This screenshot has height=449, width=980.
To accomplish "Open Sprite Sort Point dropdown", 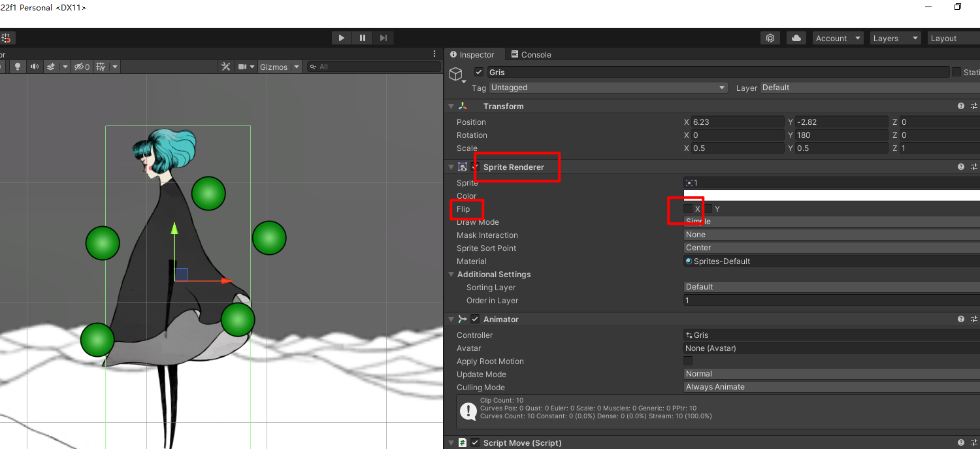I will coord(832,248).
